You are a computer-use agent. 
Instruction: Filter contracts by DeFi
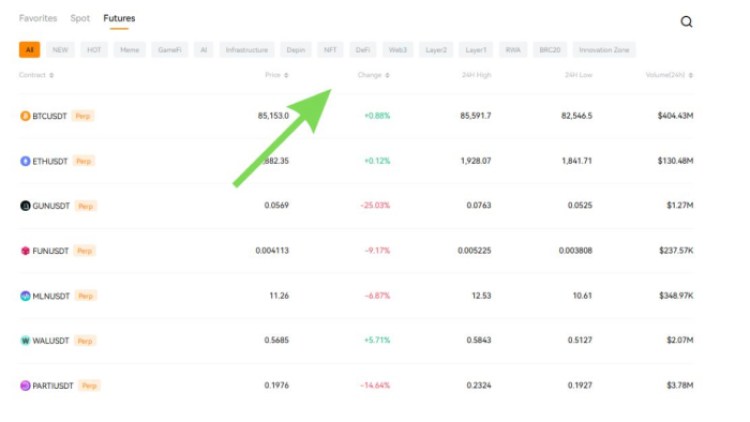click(x=363, y=50)
